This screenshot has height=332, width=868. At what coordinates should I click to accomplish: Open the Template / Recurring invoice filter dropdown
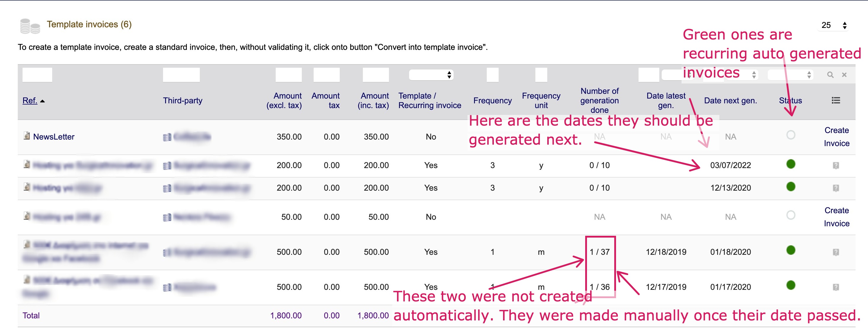(431, 75)
